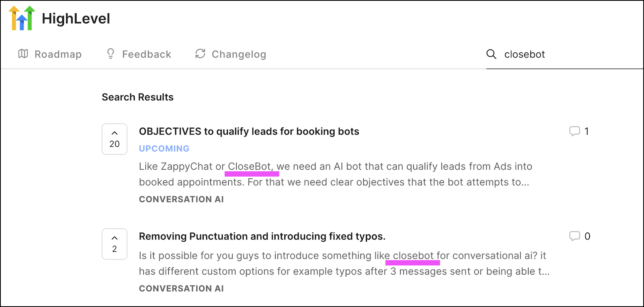This screenshot has height=307, width=644.
Task: Open the Roadmap tab
Action: [50, 54]
